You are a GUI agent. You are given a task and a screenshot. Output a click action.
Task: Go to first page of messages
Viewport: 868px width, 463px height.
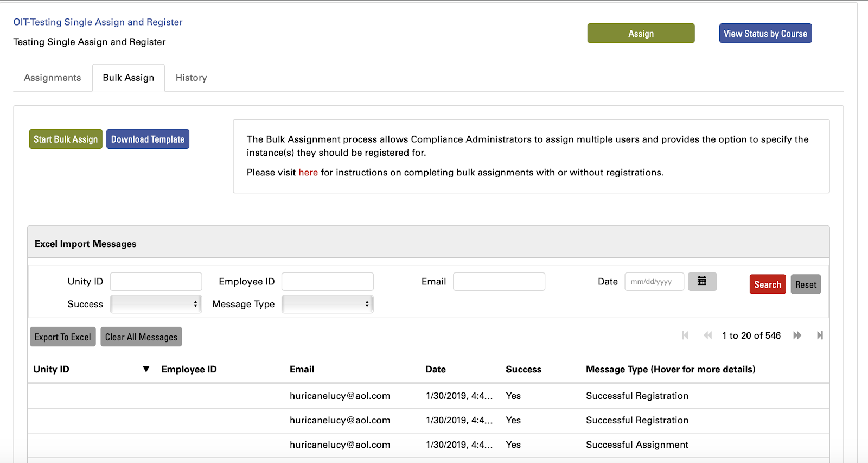pos(685,335)
